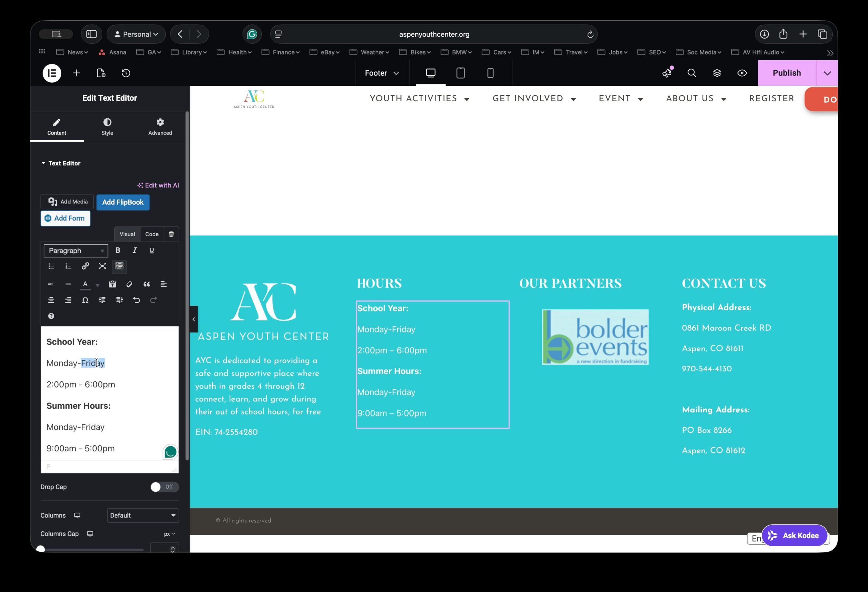Viewport: 868px width, 592px height.
Task: Expand the Publish options arrow
Action: 827,73
